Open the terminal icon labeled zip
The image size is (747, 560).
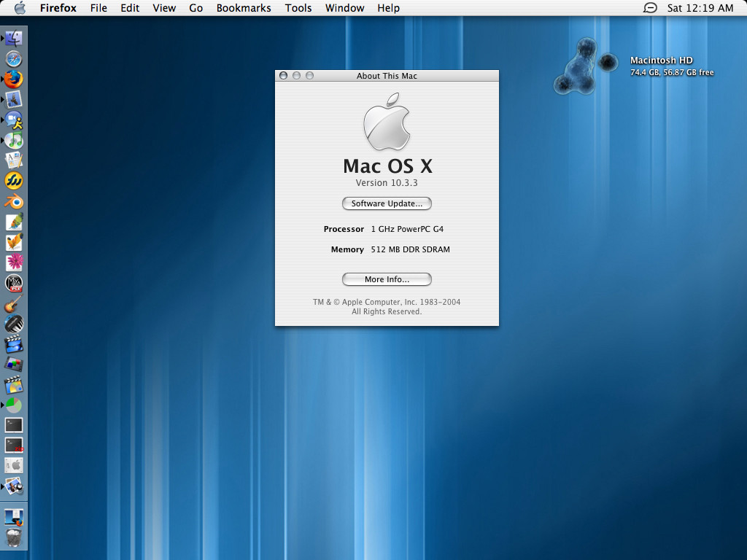(14, 446)
